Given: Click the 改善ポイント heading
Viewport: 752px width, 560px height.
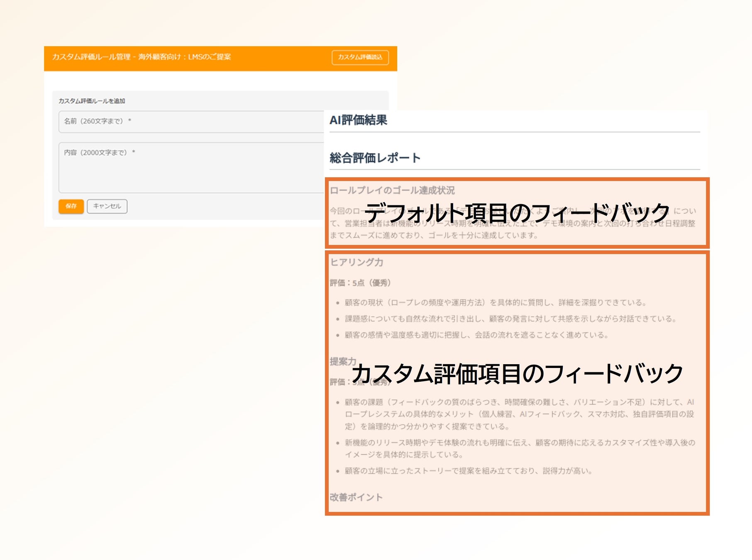Looking at the screenshot, I should click(356, 497).
